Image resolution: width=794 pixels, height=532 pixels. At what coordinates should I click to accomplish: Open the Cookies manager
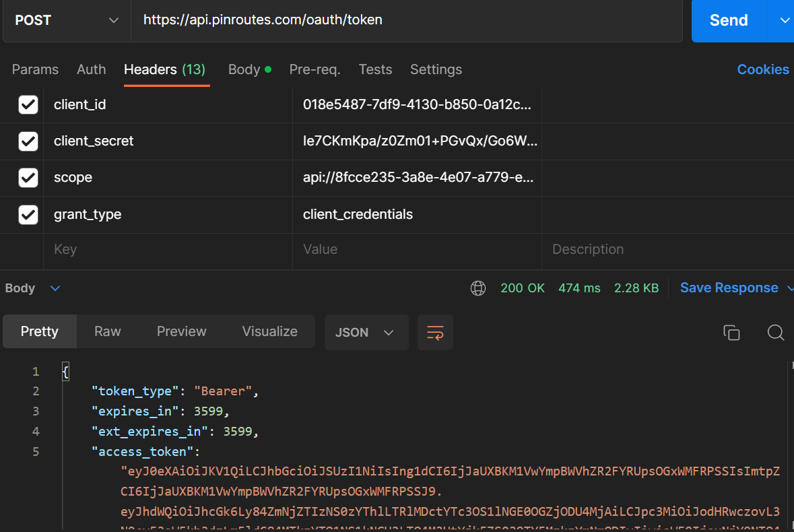(x=762, y=69)
